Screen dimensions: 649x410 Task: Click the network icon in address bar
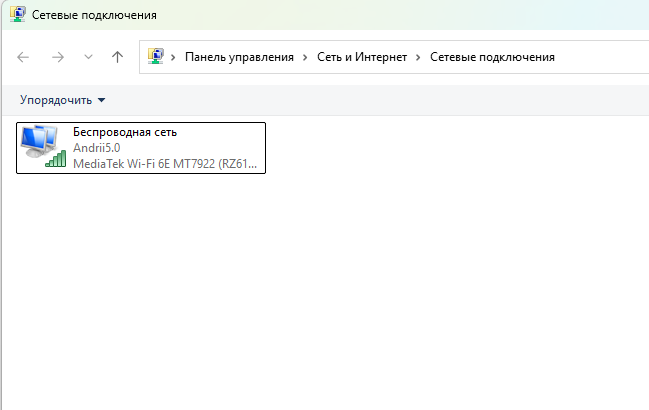point(156,56)
